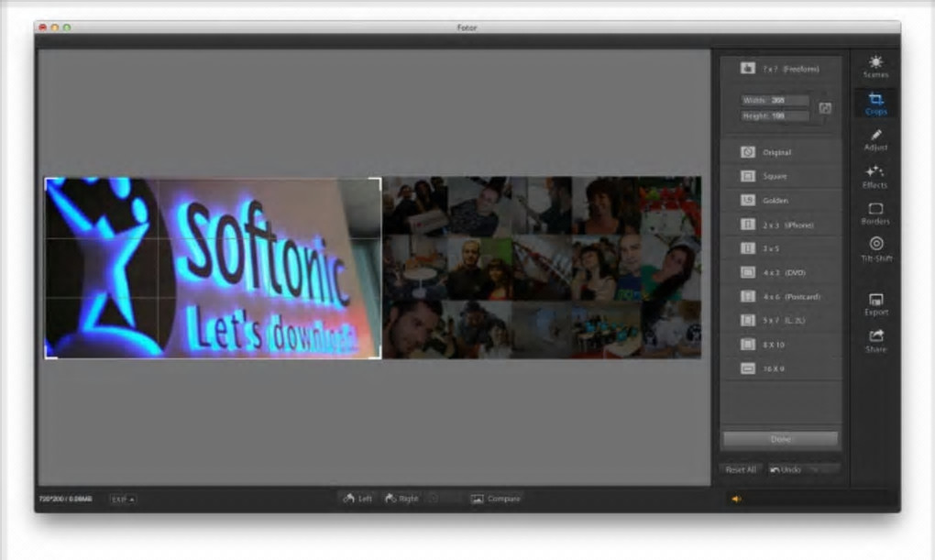Click the image size text 720*200

(65, 500)
